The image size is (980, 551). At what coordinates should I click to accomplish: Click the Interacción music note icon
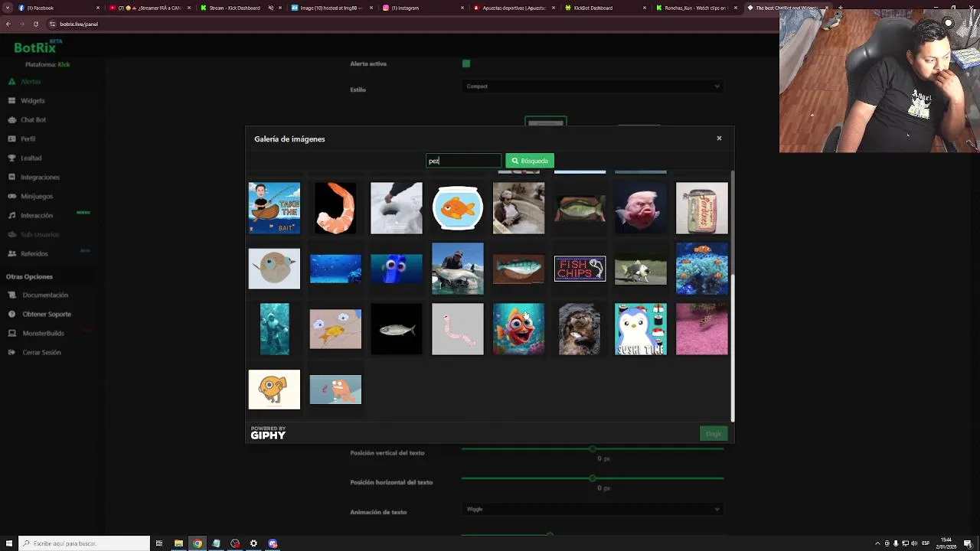pos(11,215)
